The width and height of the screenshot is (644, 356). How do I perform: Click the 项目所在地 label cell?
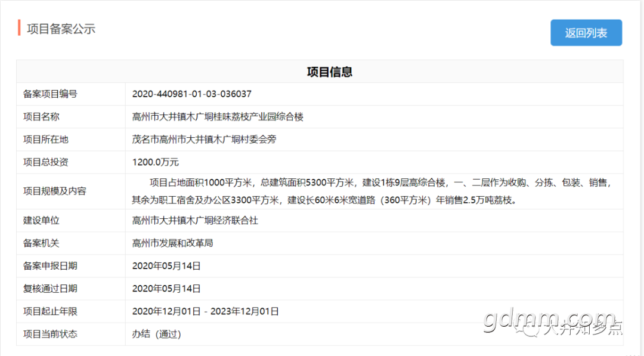click(x=70, y=140)
